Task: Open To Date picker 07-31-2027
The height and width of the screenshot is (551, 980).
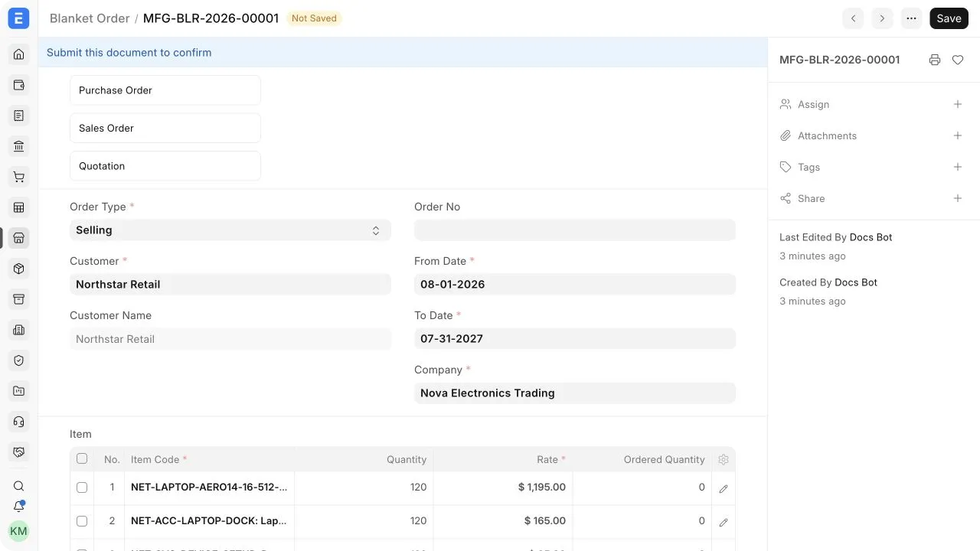Action: [x=575, y=339]
